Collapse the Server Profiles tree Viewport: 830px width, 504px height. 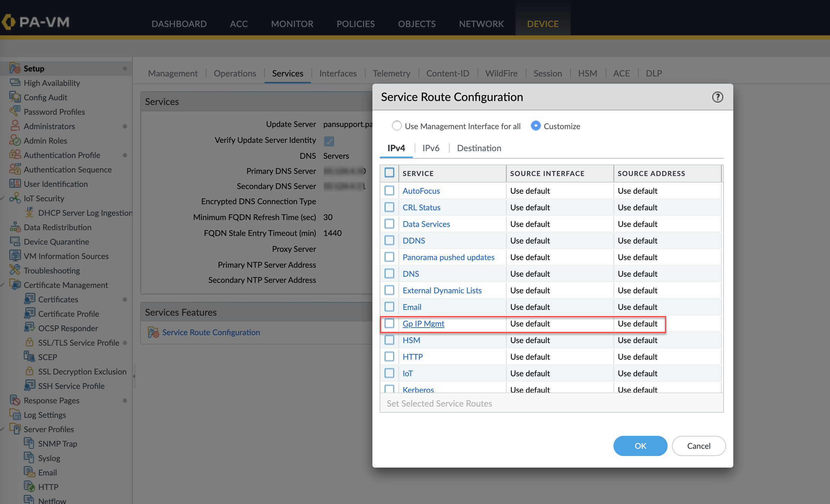[3, 429]
